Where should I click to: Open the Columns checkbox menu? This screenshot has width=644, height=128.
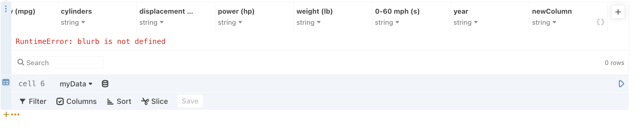coord(77,101)
